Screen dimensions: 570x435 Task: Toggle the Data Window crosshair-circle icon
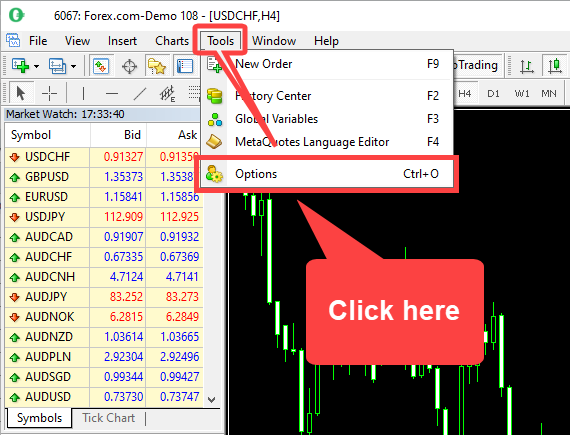point(129,66)
